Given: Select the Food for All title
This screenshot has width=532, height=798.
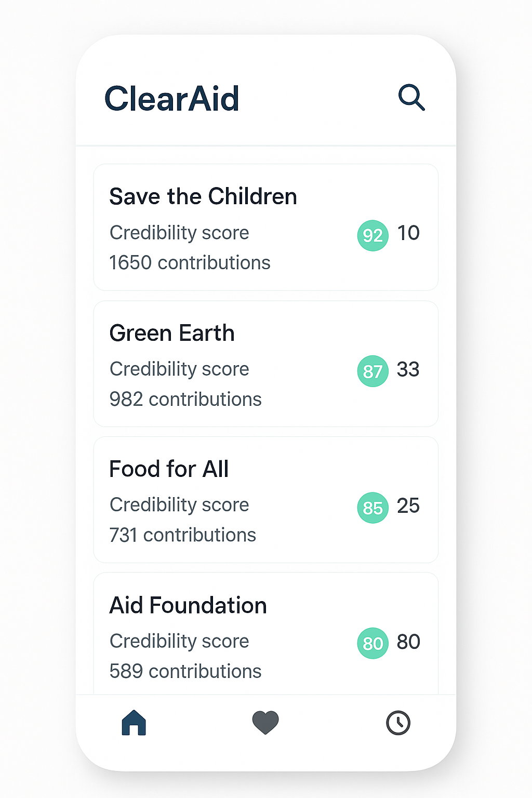Looking at the screenshot, I should click(x=169, y=469).
